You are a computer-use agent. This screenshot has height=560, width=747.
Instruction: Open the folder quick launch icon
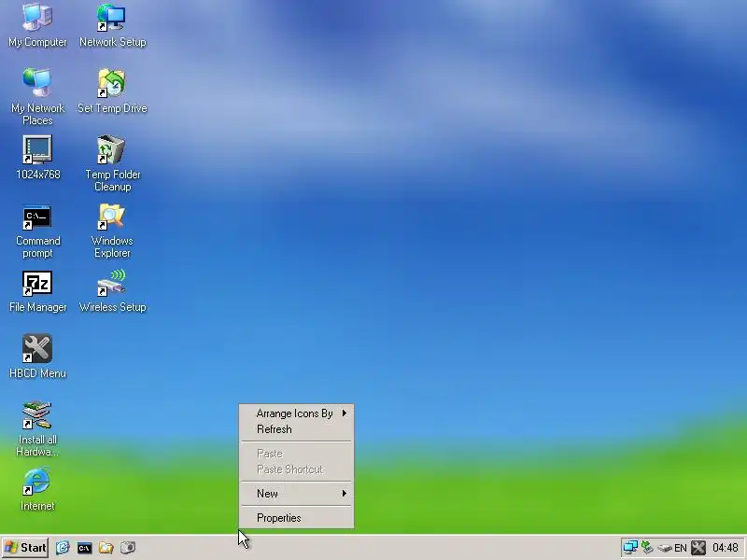point(106,548)
